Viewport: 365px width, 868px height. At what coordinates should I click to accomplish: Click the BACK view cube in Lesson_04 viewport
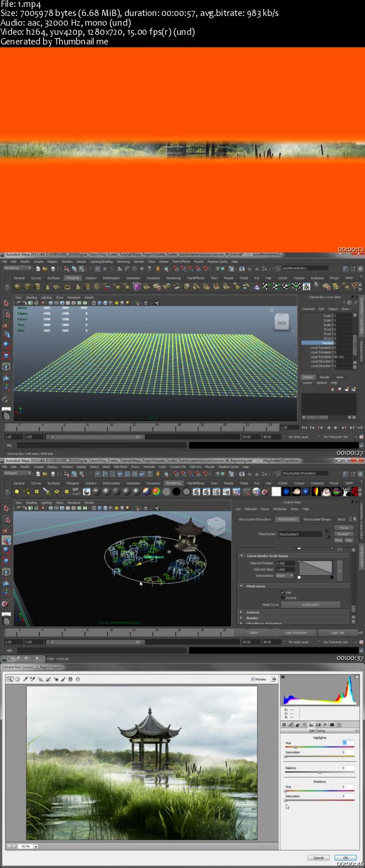[281, 321]
